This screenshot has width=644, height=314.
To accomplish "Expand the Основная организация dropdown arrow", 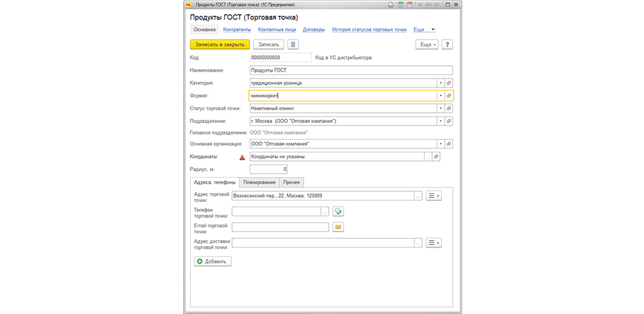I will (441, 144).
